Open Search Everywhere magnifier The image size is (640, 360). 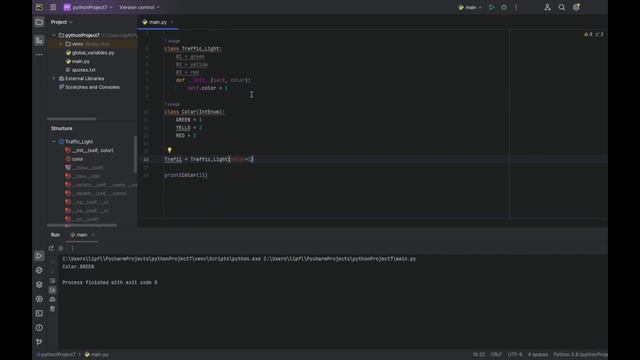(x=562, y=7)
